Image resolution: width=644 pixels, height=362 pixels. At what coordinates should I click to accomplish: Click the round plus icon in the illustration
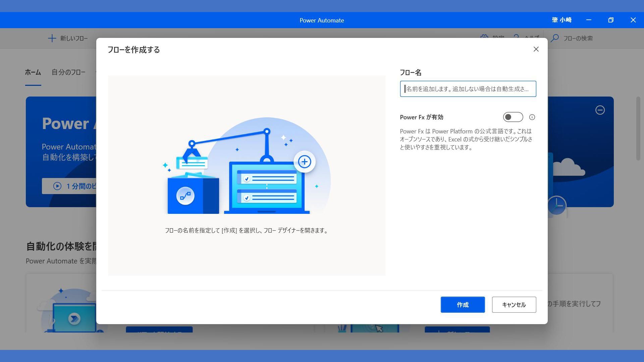[x=304, y=162]
